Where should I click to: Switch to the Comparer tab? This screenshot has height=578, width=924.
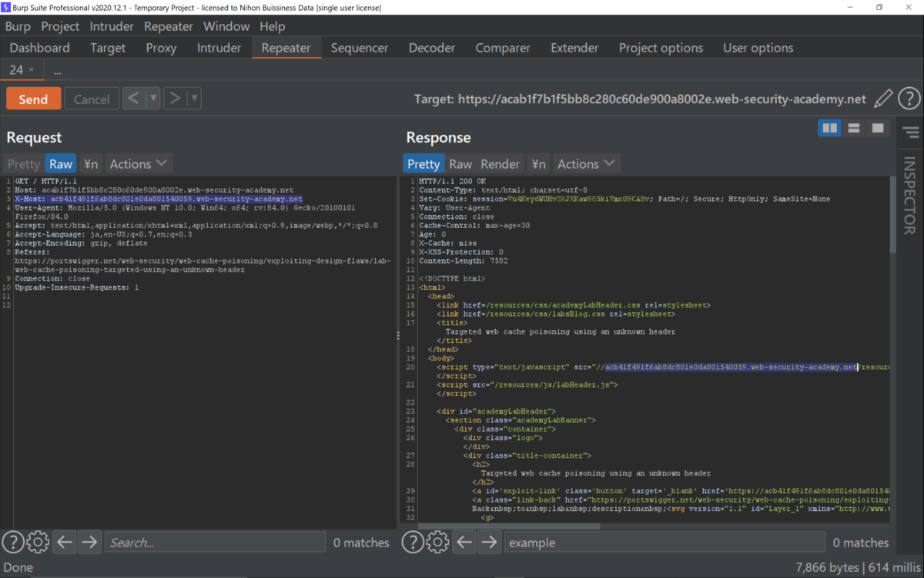point(503,48)
